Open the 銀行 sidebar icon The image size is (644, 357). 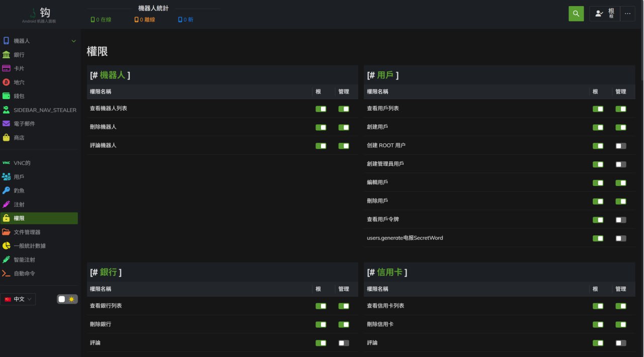[x=6, y=54]
